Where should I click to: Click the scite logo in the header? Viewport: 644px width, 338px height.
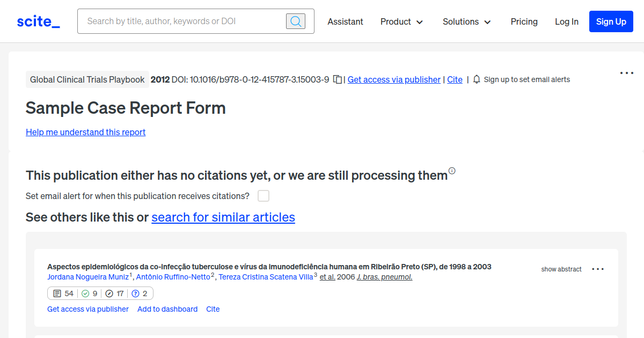[x=38, y=21]
